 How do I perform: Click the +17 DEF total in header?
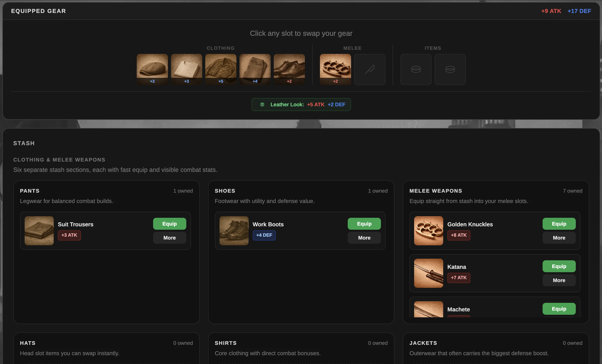[x=579, y=11]
